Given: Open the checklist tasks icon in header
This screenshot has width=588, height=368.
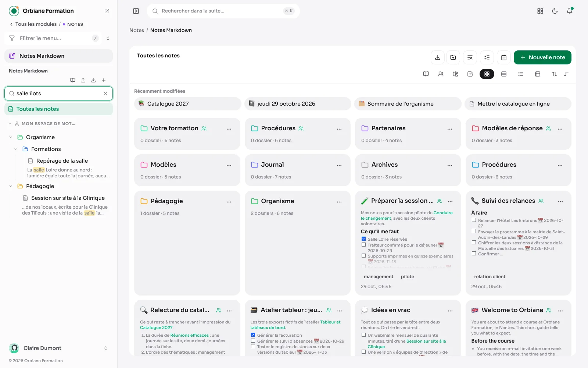Looking at the screenshot, I should point(487,57).
